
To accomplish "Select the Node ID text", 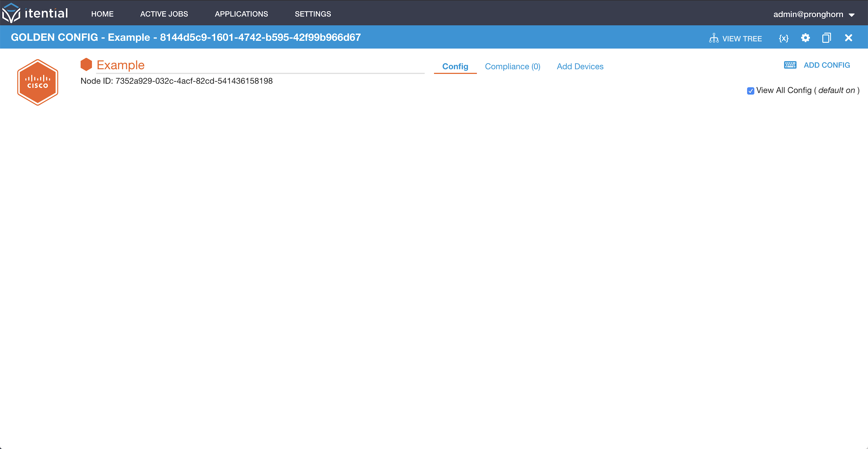I will click(x=176, y=81).
